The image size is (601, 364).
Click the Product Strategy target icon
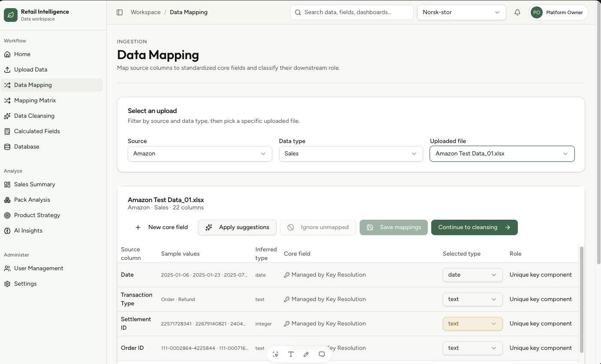pos(7,215)
